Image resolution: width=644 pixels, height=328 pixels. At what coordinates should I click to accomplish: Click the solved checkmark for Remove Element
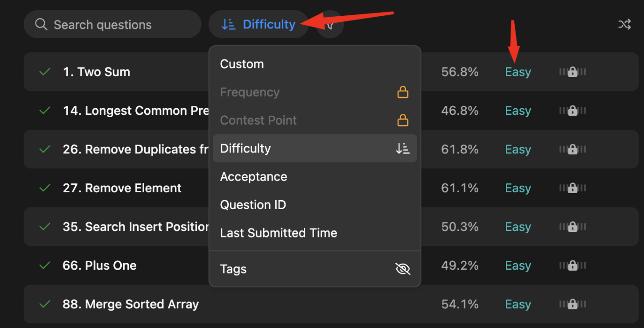point(45,188)
